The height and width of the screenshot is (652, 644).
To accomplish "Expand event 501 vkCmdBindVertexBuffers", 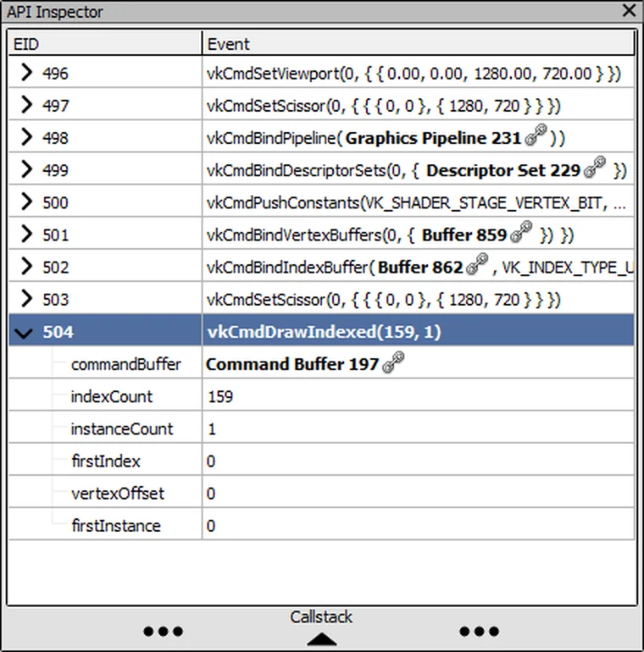I will (26, 234).
